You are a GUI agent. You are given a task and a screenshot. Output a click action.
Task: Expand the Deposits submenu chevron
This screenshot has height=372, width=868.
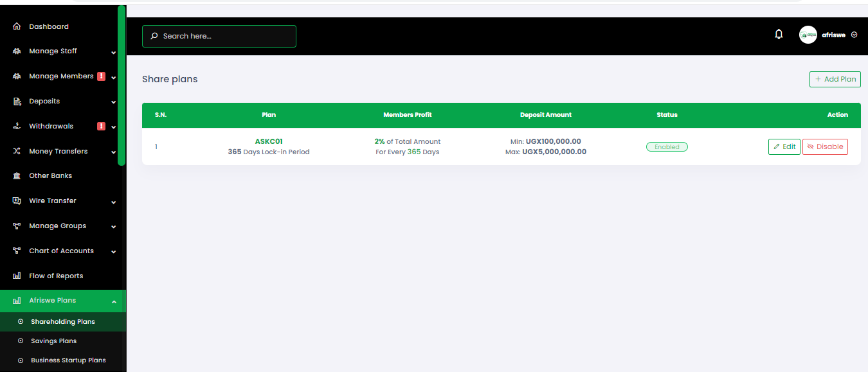[114, 102]
